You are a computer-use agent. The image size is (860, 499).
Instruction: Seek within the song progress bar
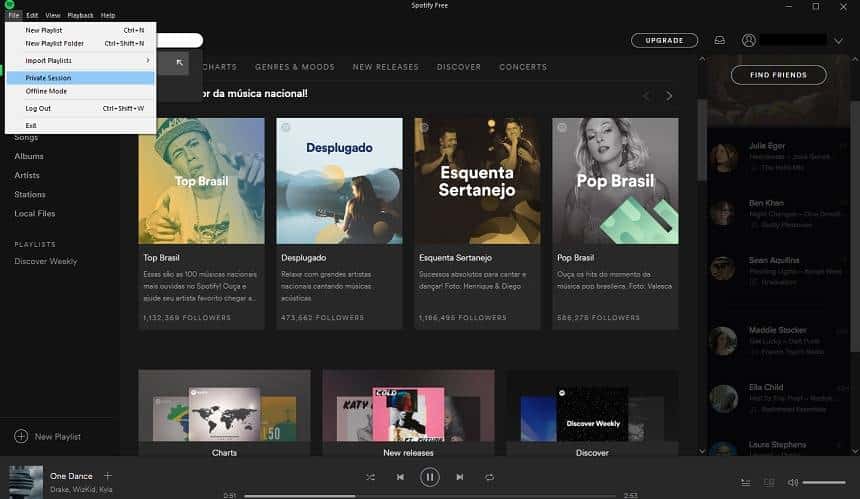tap(429, 496)
